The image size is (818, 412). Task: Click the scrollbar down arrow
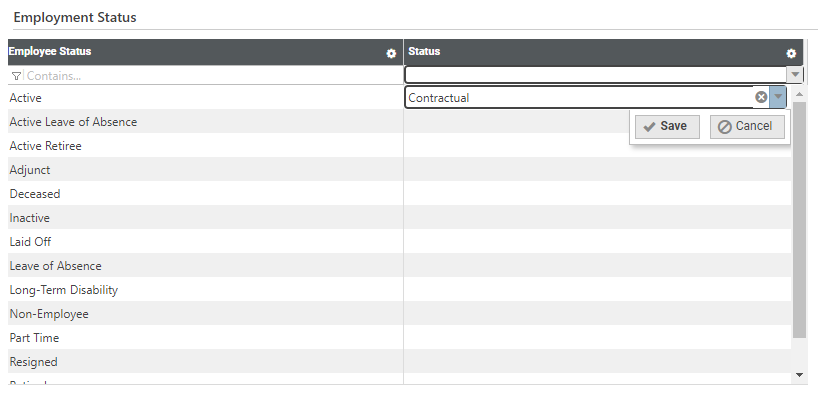pos(799,375)
